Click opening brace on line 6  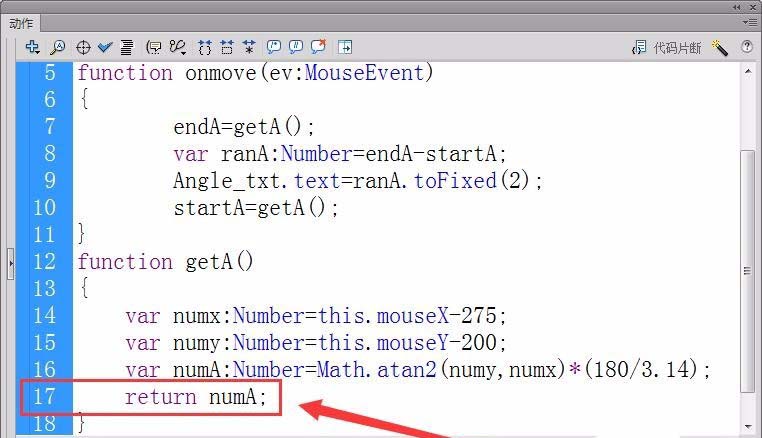click(x=84, y=99)
